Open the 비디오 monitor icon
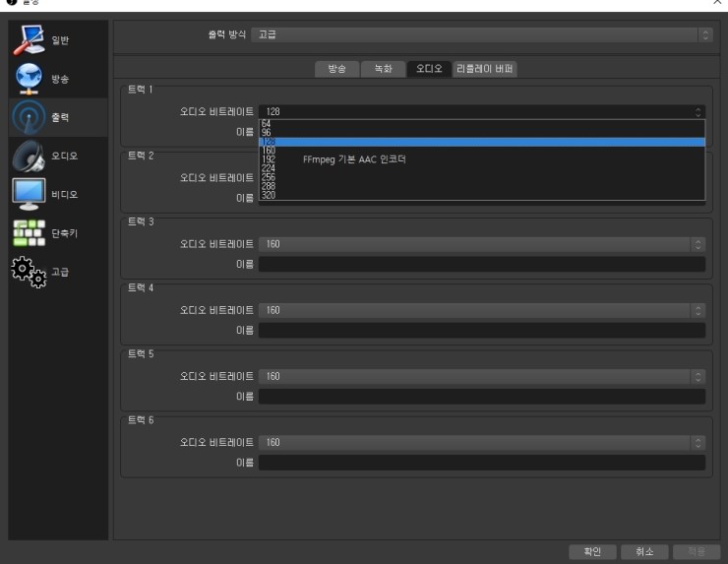This screenshot has height=564, width=728. pos(29,194)
